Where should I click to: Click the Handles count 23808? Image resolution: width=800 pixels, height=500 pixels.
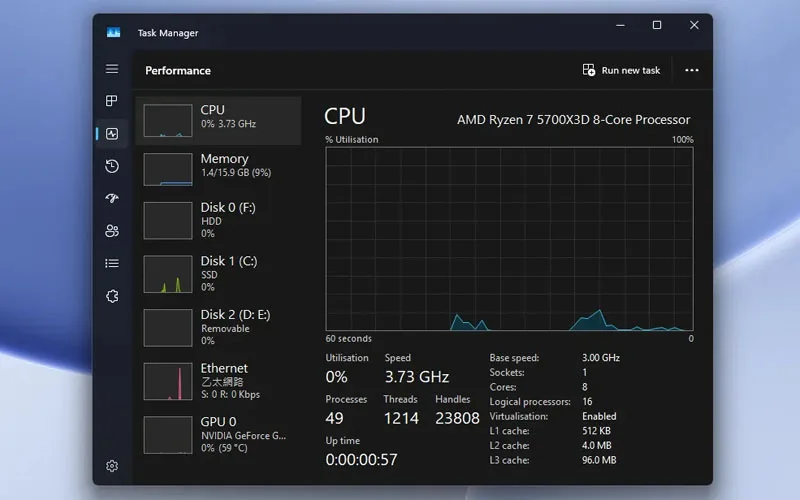pyautogui.click(x=457, y=418)
